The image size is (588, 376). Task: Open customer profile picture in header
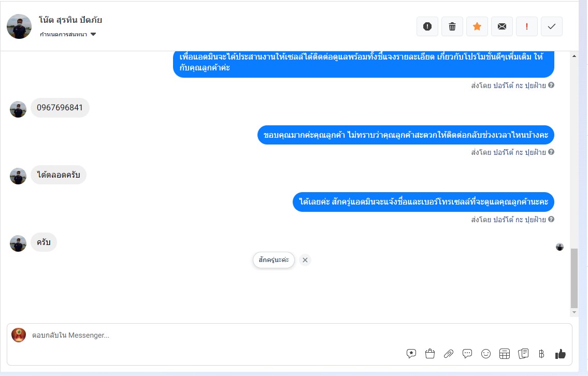pos(19,26)
